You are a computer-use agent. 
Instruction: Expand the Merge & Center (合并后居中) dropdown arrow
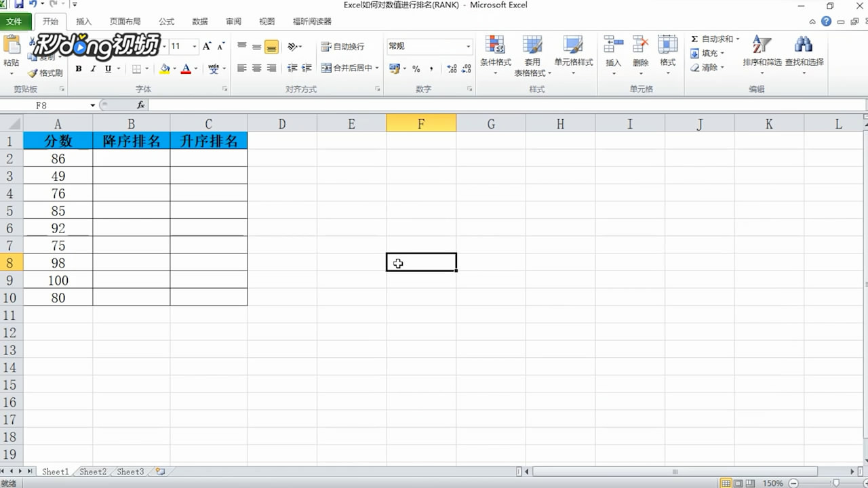click(x=377, y=68)
